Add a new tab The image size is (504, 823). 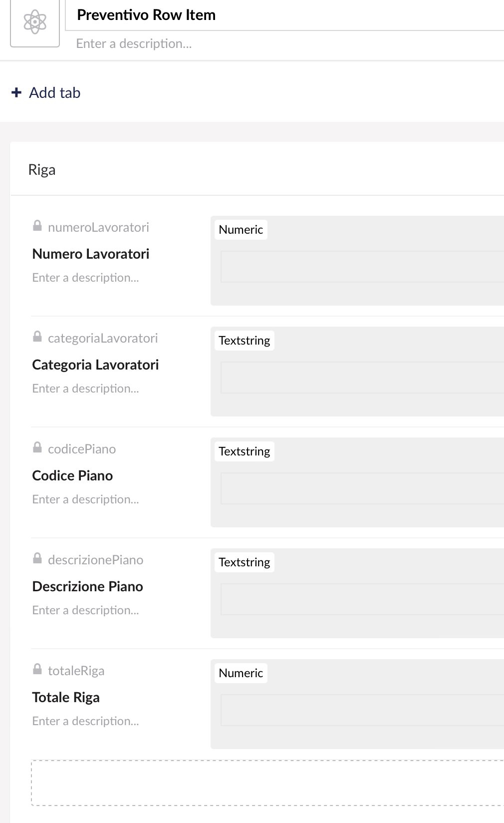(x=46, y=92)
